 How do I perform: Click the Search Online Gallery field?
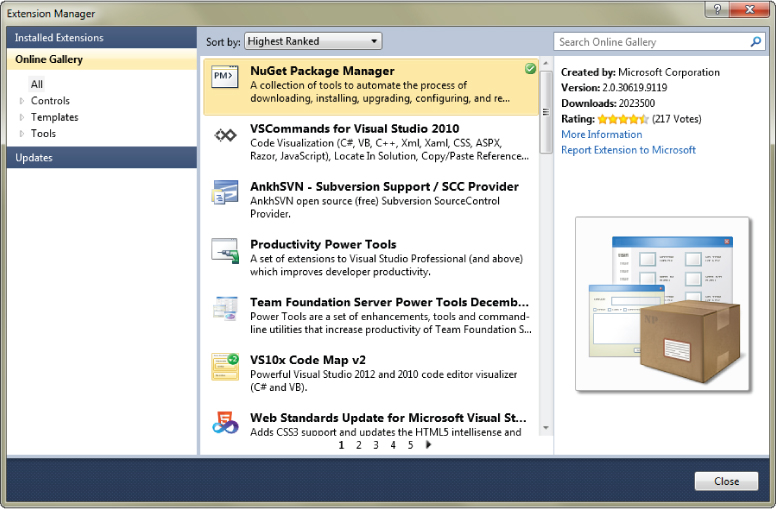coord(650,42)
